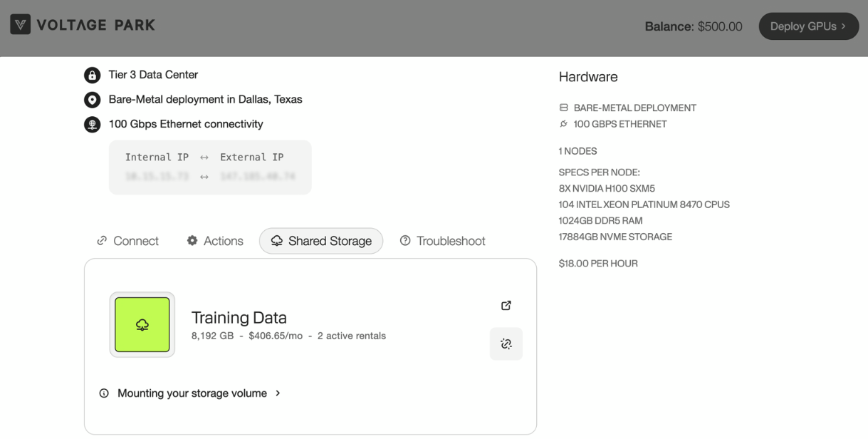Click the lock icon beside Tier 3 Data Center
The width and height of the screenshot is (868, 439).
[93, 75]
